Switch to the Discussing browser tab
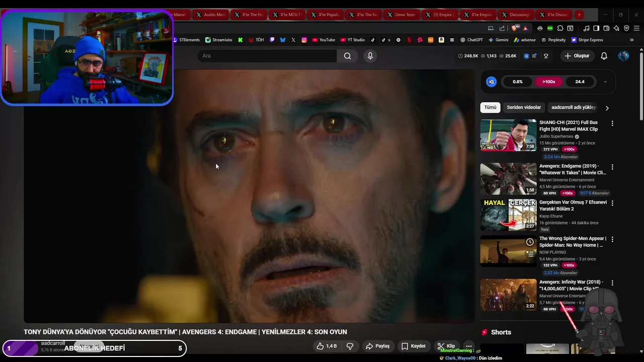Image resolution: width=644 pixels, height=362 pixels. click(x=516, y=15)
